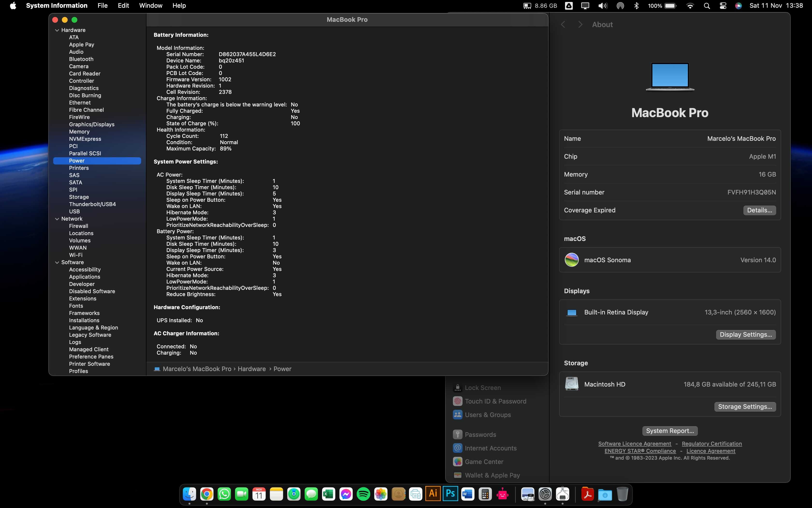Viewport: 812px width, 508px height.
Task: Click the Bluetooth menu bar icon
Action: [637, 6]
